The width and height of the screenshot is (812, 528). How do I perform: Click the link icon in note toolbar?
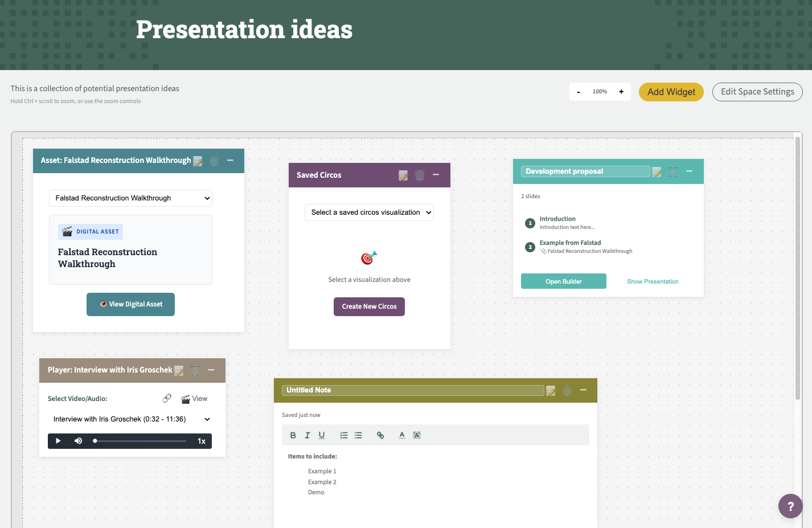click(x=380, y=435)
